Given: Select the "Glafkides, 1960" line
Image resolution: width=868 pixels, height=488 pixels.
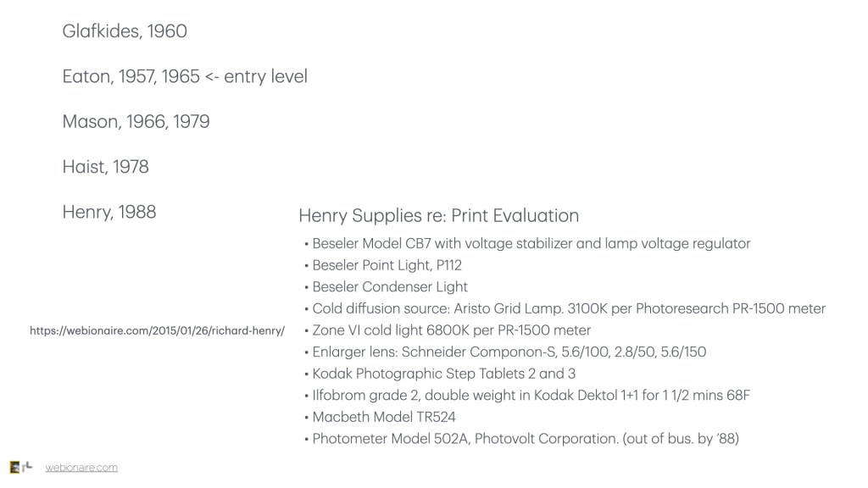Looking at the screenshot, I should [x=125, y=31].
